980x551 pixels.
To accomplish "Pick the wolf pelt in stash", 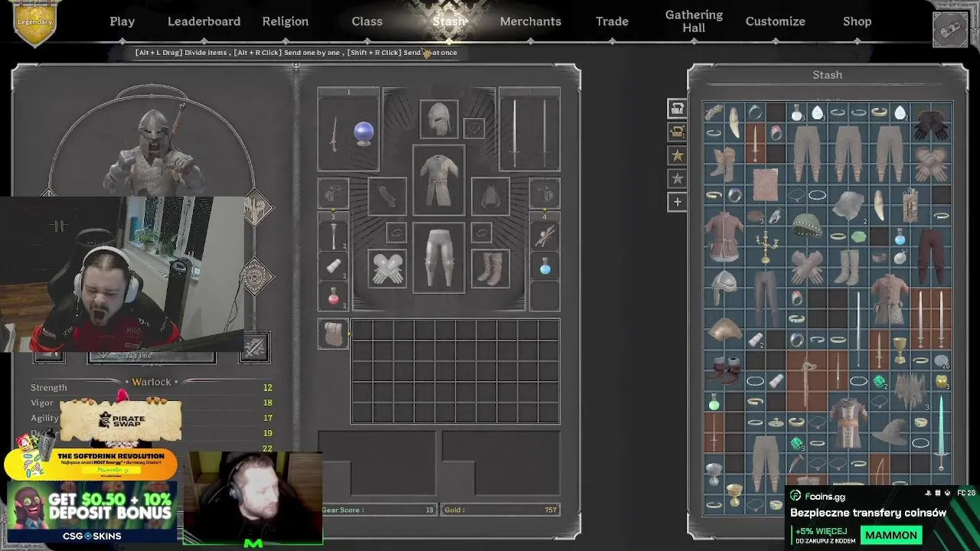I will tap(910, 392).
